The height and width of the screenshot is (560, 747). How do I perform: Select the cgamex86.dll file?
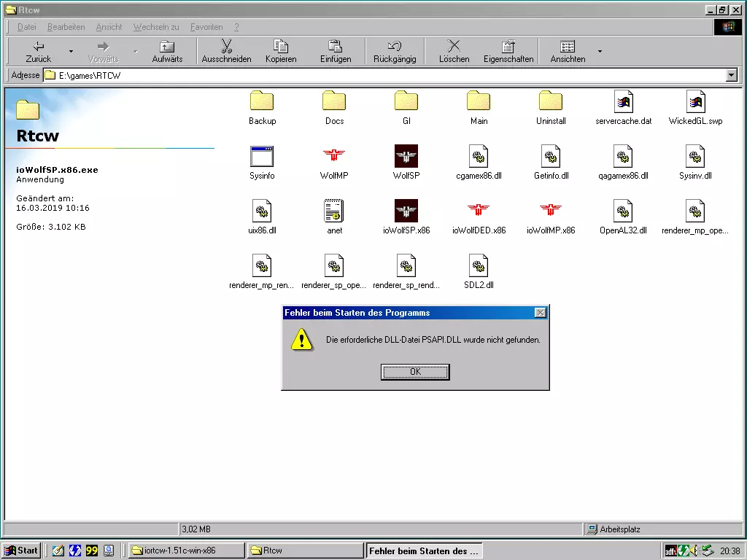[479, 163]
